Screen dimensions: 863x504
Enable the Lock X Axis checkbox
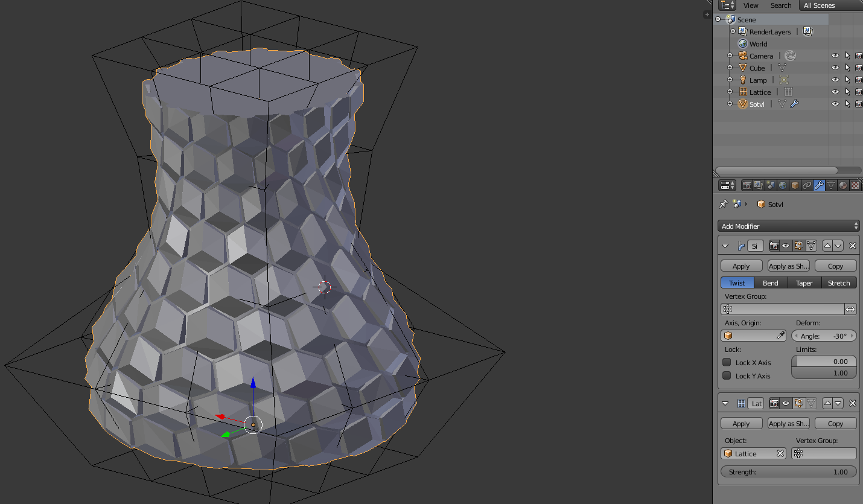(727, 363)
